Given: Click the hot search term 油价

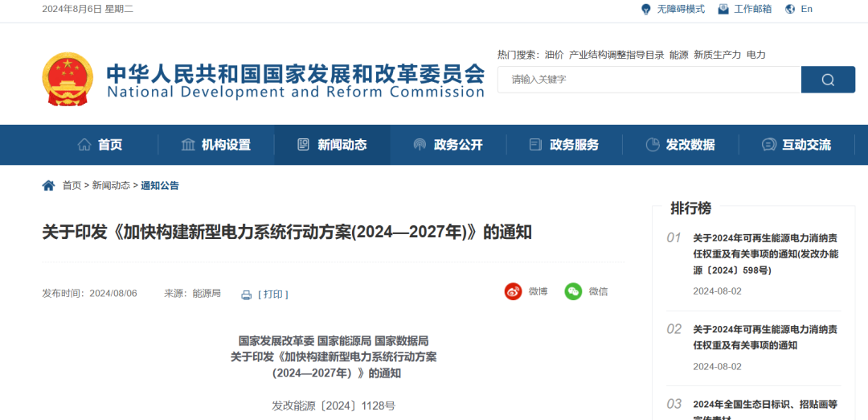Looking at the screenshot, I should coord(554,55).
